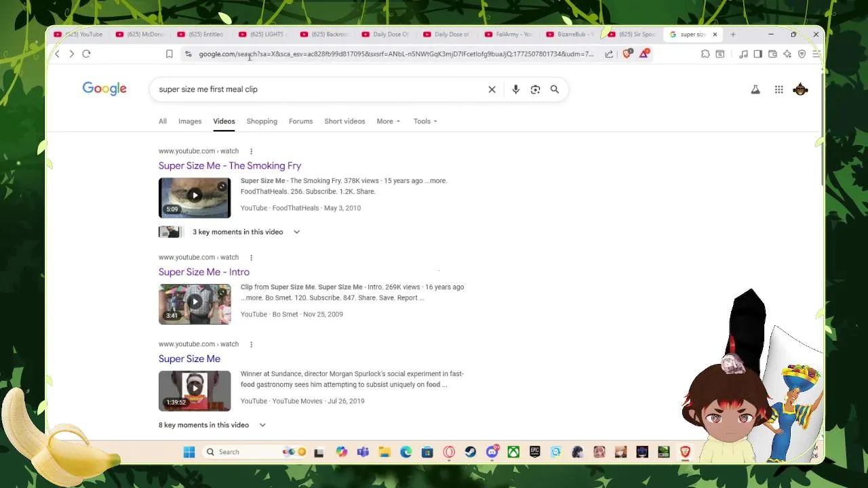Close the active Google search tab
This screenshot has height=488, width=868.
point(715,35)
